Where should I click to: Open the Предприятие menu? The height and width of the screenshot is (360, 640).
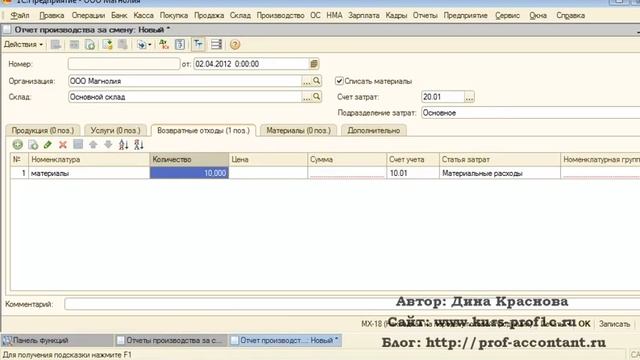pos(465,16)
